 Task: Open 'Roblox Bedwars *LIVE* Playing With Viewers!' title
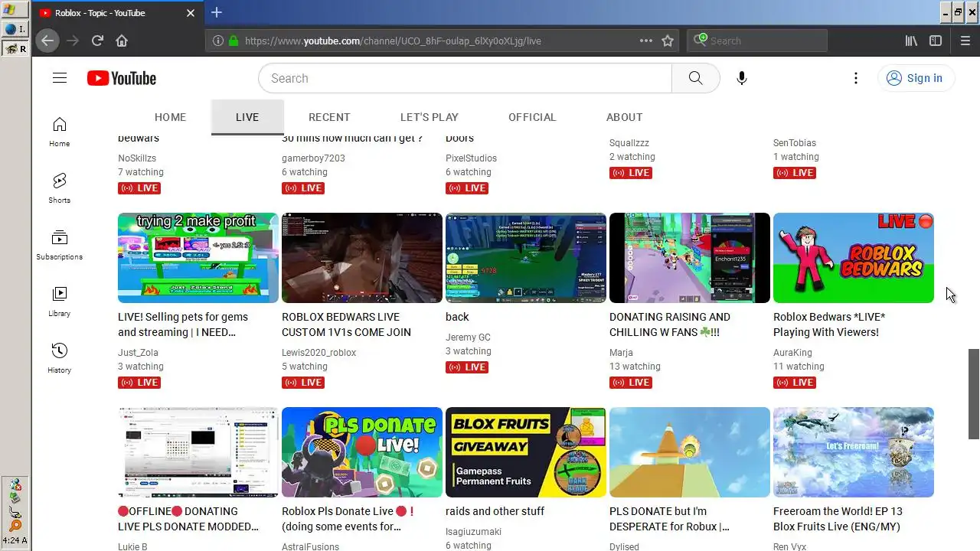(x=829, y=324)
